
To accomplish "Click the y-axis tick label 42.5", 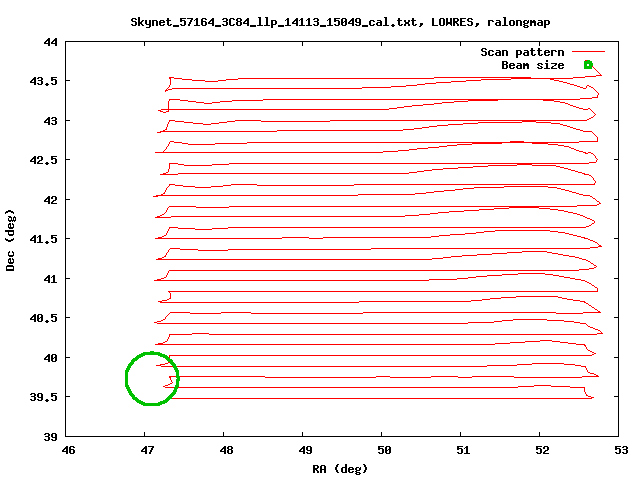I will point(44,160).
